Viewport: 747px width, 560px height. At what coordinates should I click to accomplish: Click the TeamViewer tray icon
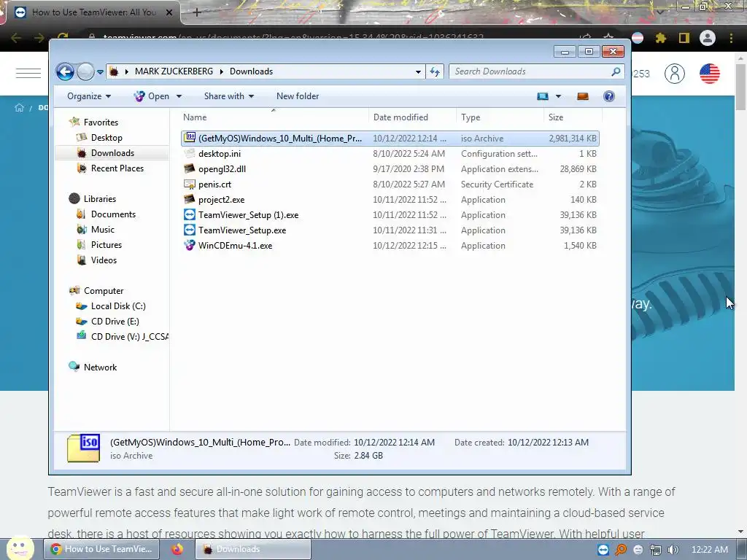pos(603,550)
